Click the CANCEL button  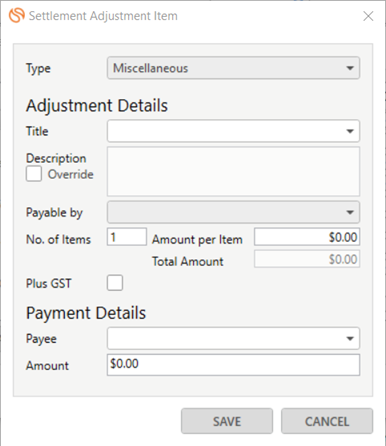327,421
